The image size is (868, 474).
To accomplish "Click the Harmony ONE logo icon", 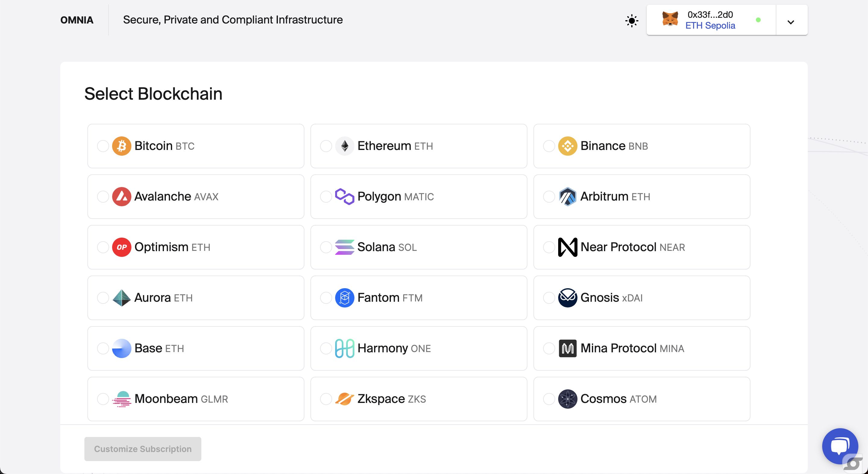I will coord(344,348).
